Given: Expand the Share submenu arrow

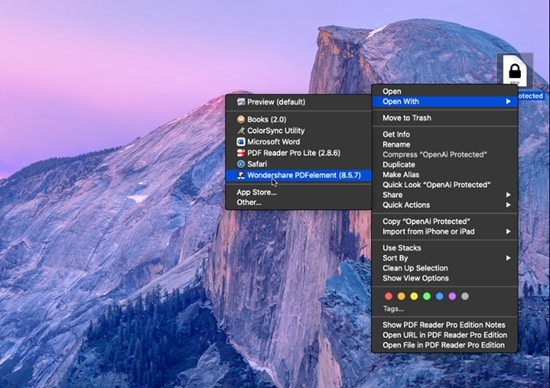Looking at the screenshot, I should point(508,195).
